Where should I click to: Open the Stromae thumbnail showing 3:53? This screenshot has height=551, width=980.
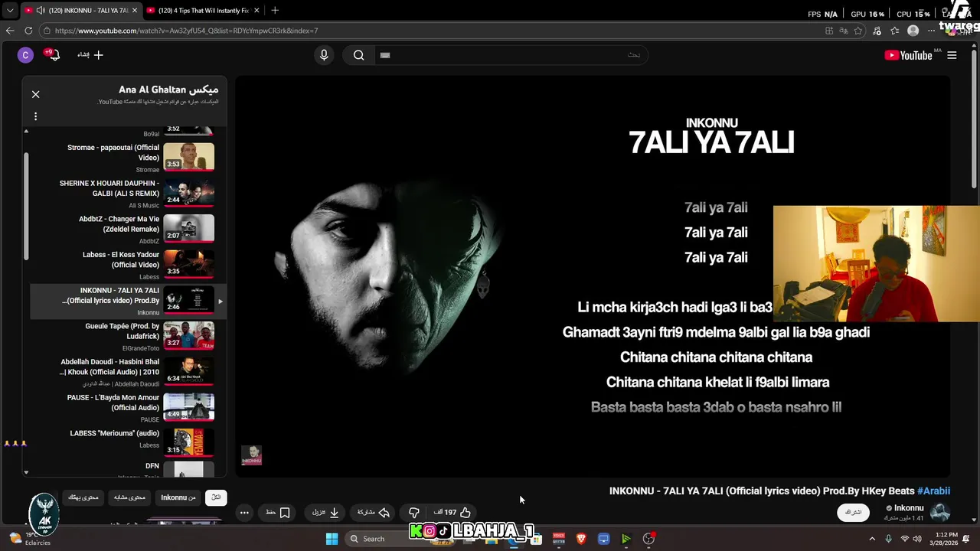[x=189, y=156]
